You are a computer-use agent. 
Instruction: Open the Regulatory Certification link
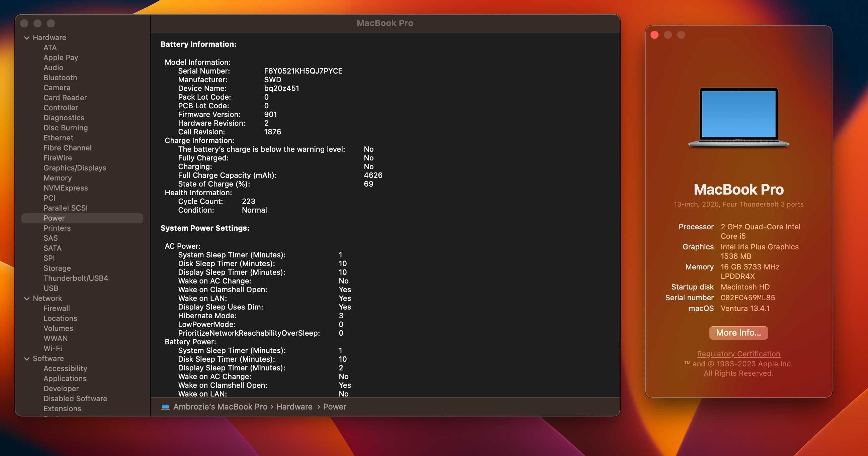coord(739,354)
